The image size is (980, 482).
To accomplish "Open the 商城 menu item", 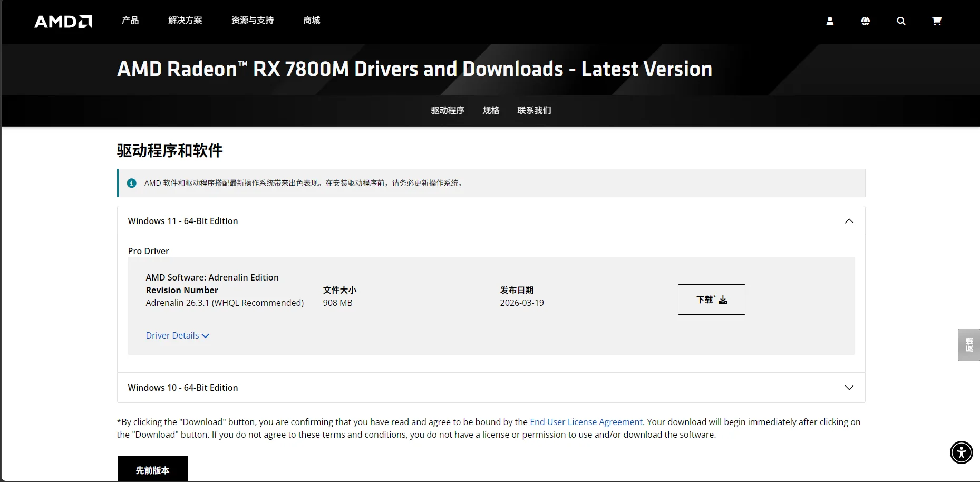I will coord(312,20).
